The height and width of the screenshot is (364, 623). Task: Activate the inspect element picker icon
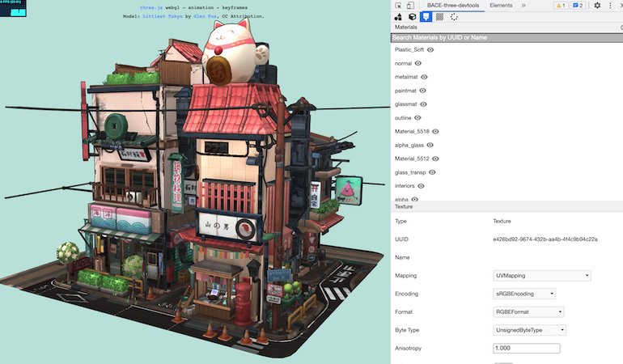(x=399, y=6)
